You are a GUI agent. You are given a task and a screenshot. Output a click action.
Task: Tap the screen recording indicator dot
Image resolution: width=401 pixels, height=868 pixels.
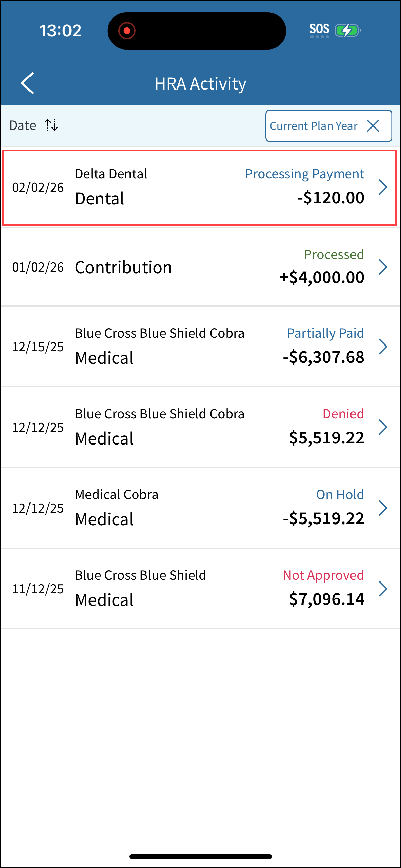pyautogui.click(x=127, y=31)
